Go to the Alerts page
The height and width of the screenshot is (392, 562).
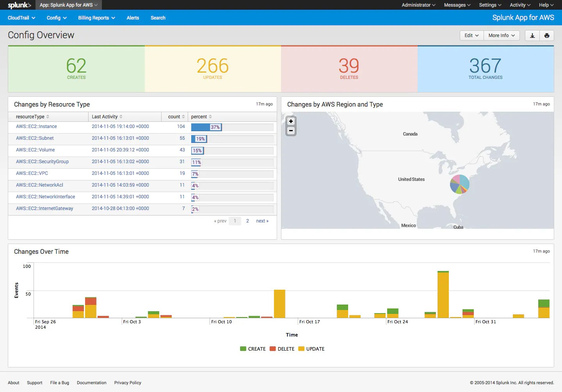[133, 18]
